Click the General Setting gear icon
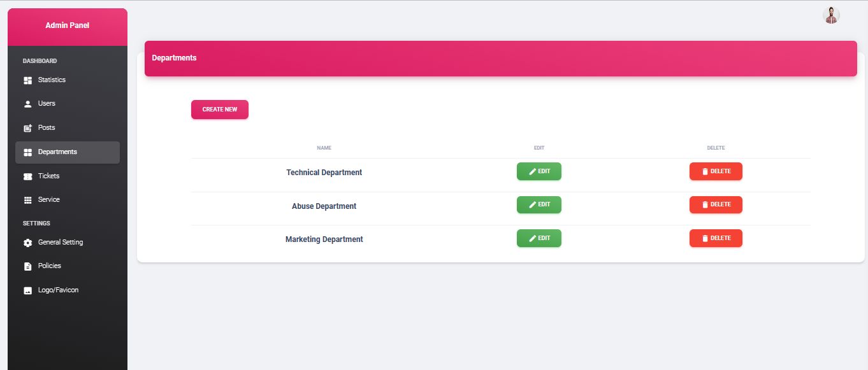Image resolution: width=868 pixels, height=370 pixels. pos(27,243)
